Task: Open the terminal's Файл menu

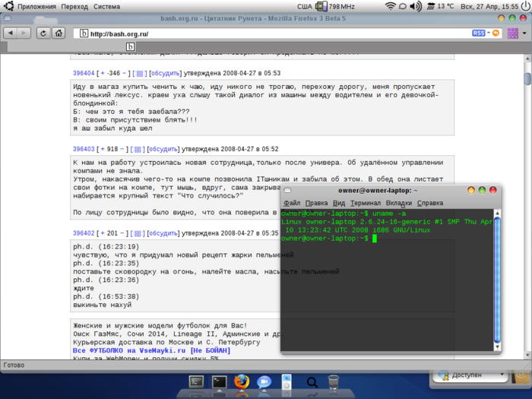Action: 292,203
